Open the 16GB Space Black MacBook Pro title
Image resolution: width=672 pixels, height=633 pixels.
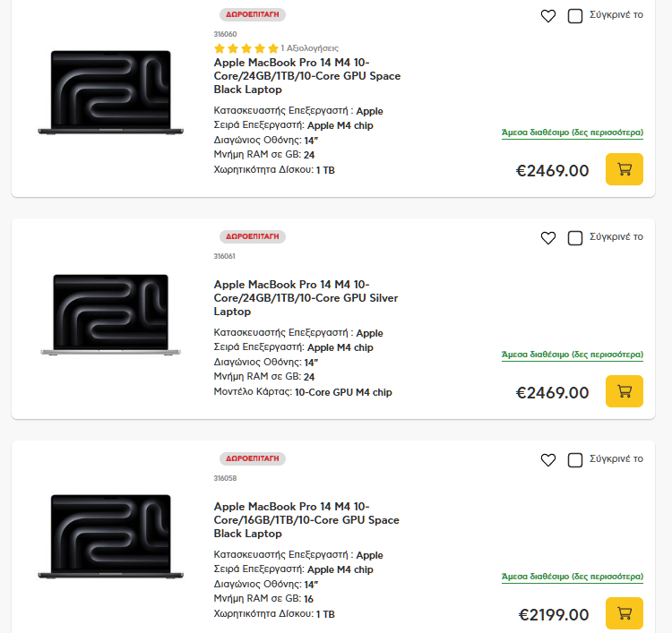coord(306,520)
